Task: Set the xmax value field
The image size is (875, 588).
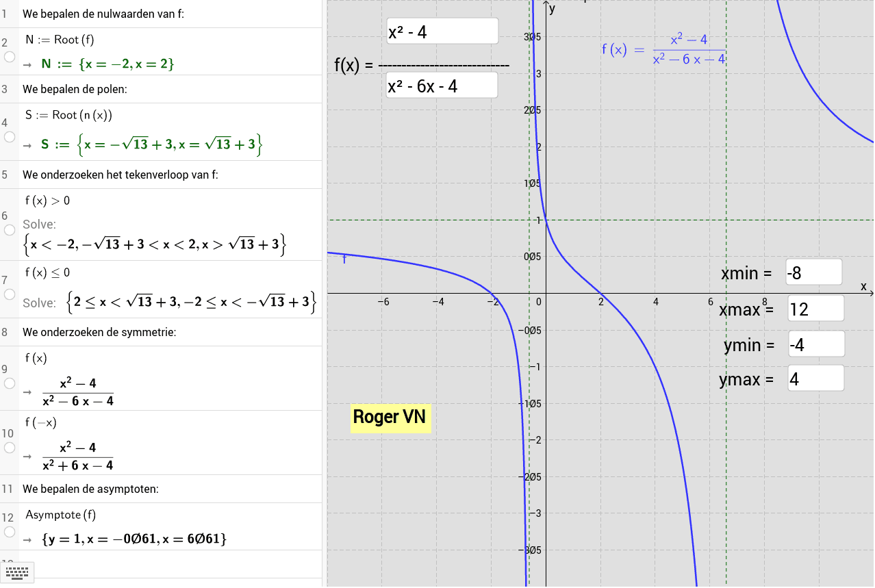Action: click(815, 309)
